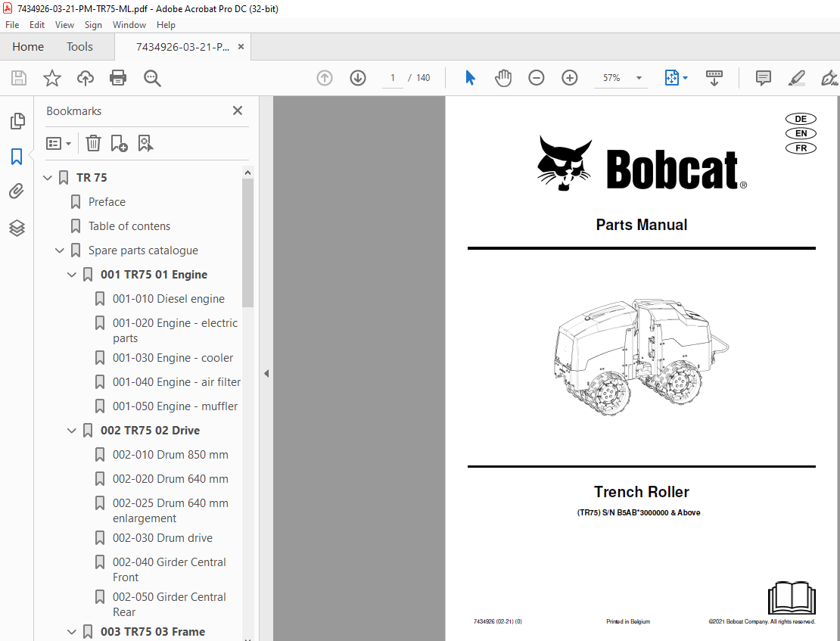Go to 002-050 Girder Central Rear
840x641 pixels.
coord(170,605)
